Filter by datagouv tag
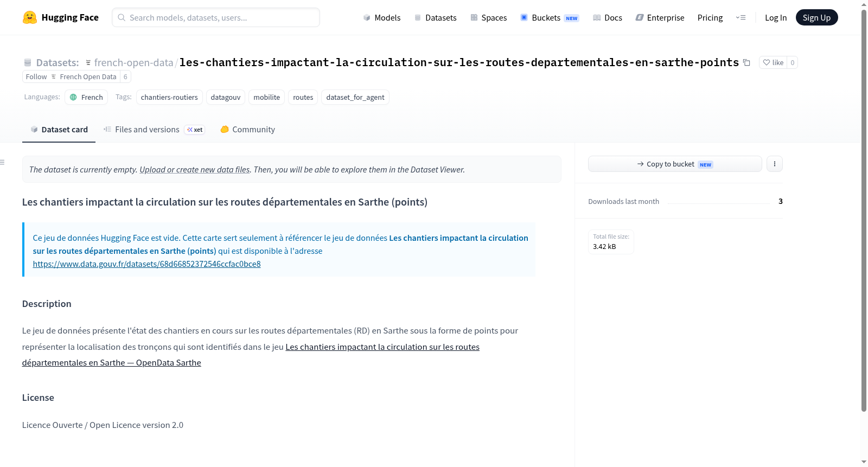868x467 pixels. click(x=226, y=97)
